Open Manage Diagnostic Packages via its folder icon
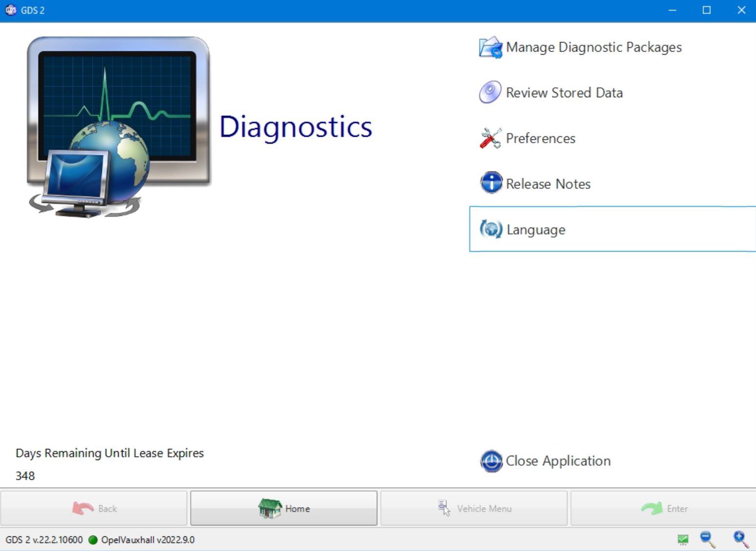Screen dimensions: 756x551 pyautogui.click(x=491, y=47)
